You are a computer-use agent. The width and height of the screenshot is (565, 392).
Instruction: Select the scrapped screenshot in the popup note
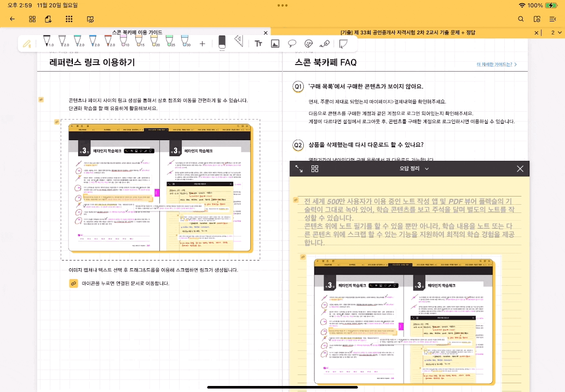click(404, 322)
